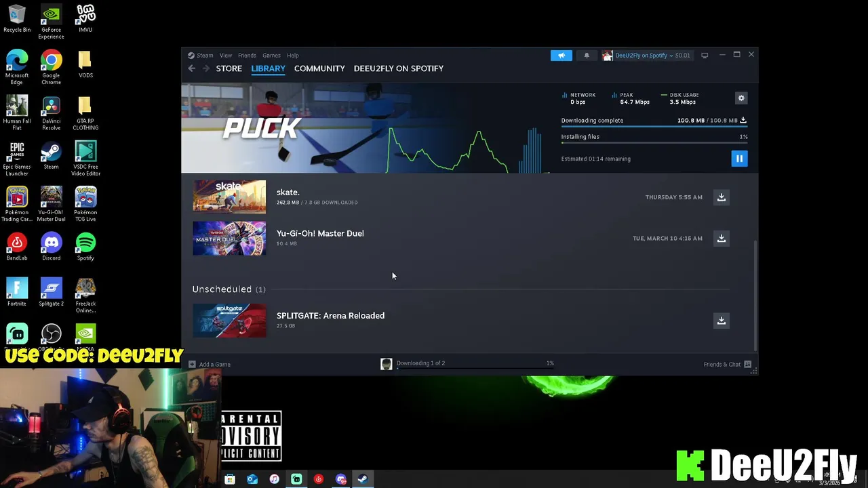Click the Installing files progress bar
The image size is (868, 488).
coord(654,143)
